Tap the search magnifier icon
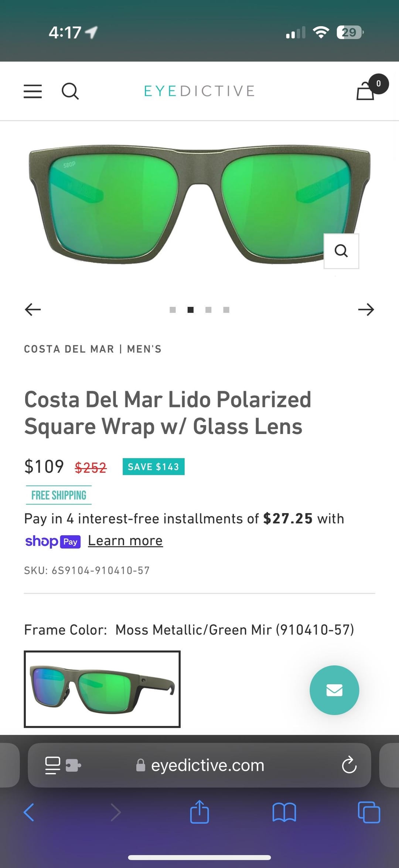Screen dimensions: 399x868 70,91
